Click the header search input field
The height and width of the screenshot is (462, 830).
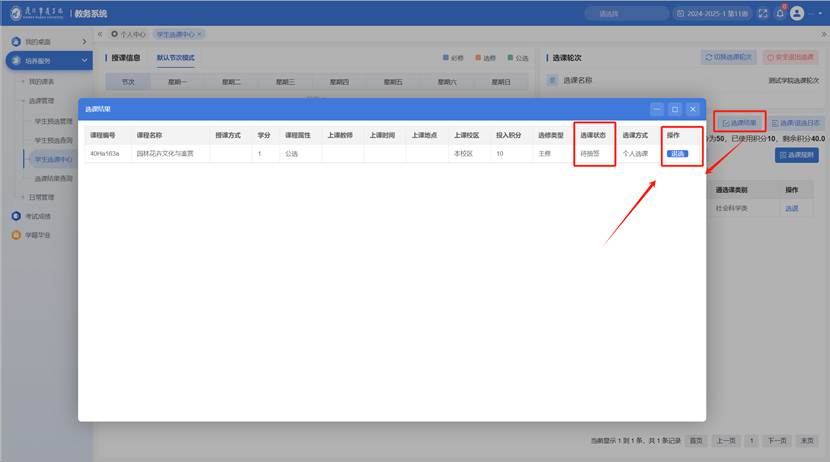click(x=624, y=13)
